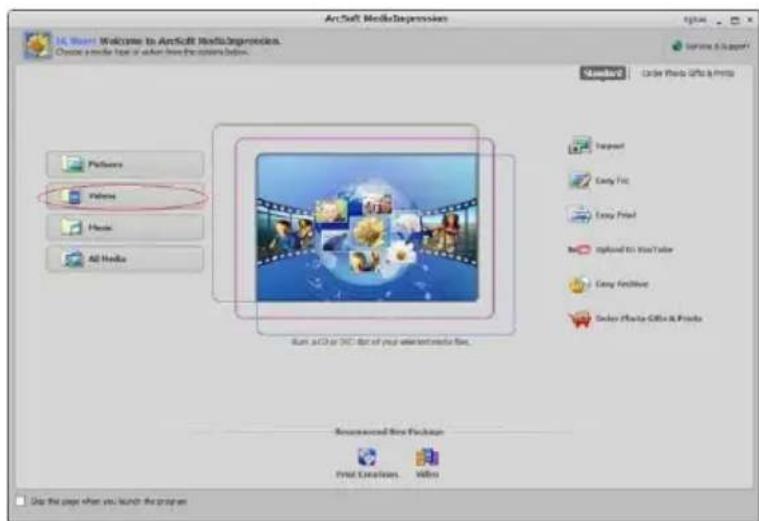Tick Skip this page at launch checkbox
Screen dimensions: 759x521
(x=20, y=501)
